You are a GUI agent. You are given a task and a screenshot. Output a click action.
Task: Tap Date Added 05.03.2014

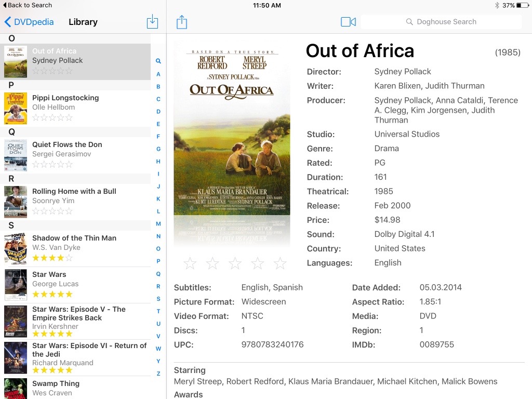coord(441,287)
